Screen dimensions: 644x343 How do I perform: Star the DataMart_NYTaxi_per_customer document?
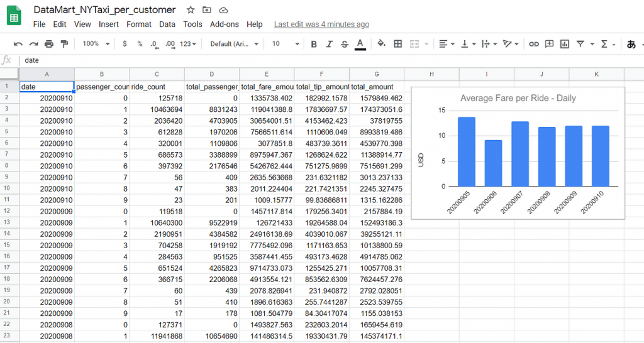click(190, 10)
